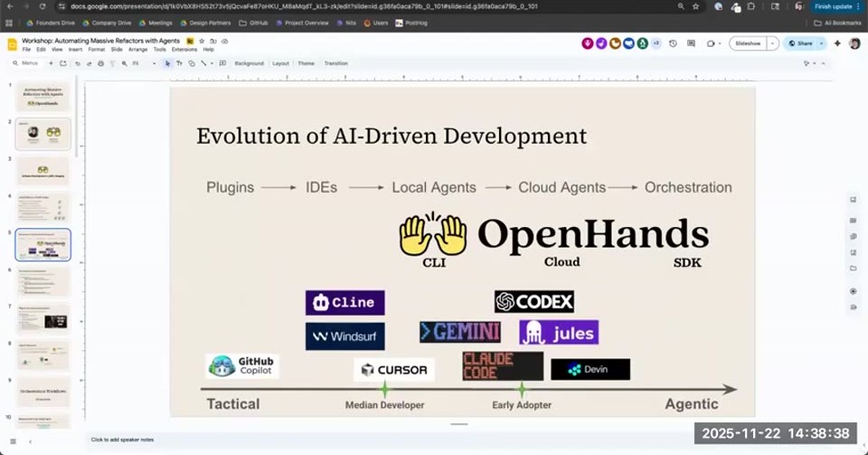Click the browser zoom magnifier icon
The image size is (868, 455).
(x=681, y=6)
